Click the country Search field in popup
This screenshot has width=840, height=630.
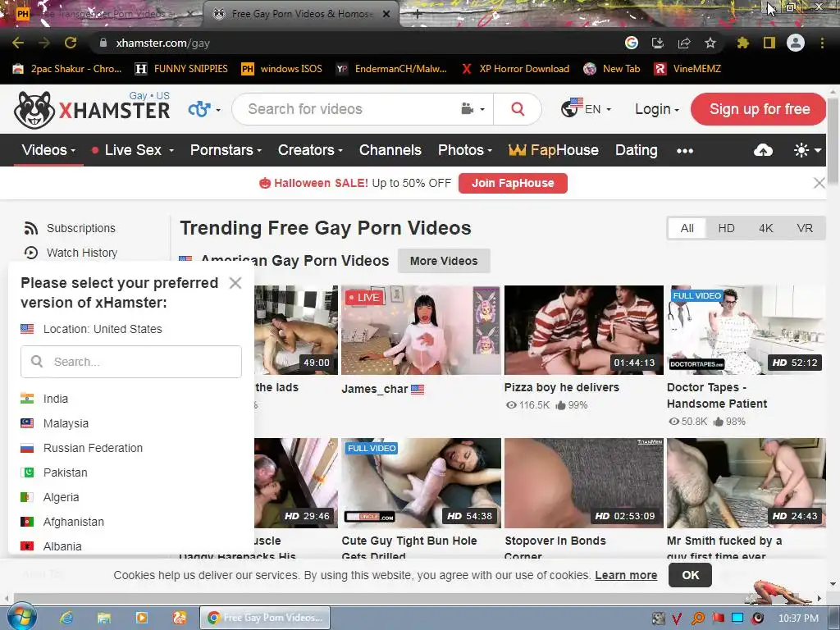(130, 362)
